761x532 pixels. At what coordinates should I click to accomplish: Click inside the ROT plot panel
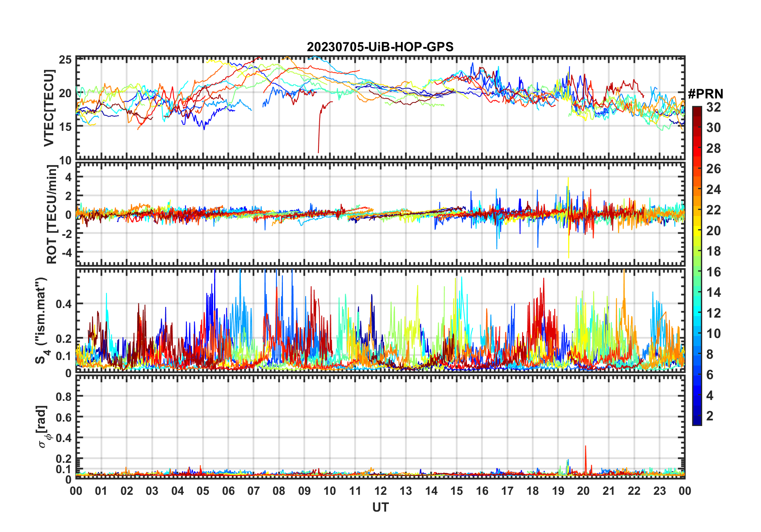click(380, 214)
